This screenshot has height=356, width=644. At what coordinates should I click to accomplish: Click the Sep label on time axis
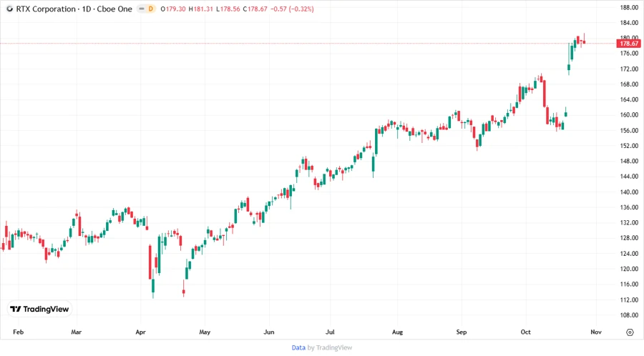pos(462,332)
